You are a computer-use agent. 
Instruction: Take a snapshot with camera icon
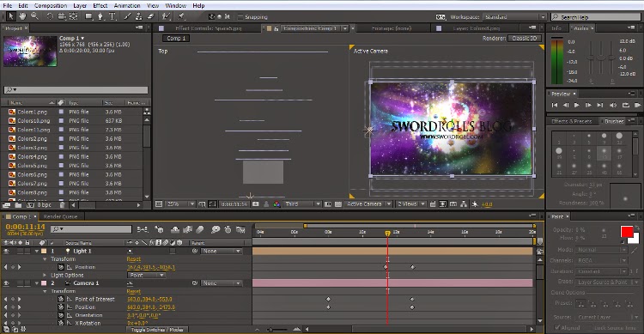[256, 203]
